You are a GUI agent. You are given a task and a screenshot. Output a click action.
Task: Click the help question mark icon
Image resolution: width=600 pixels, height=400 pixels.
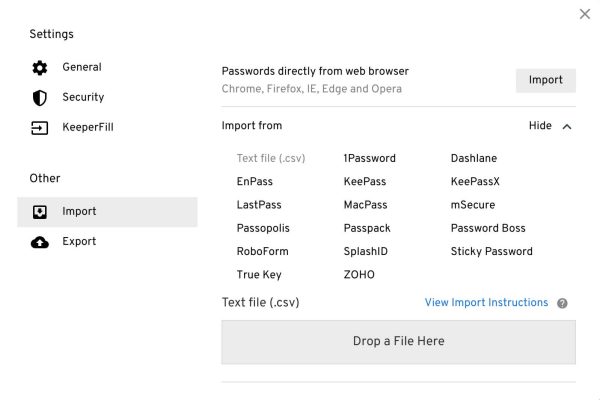pyautogui.click(x=562, y=303)
